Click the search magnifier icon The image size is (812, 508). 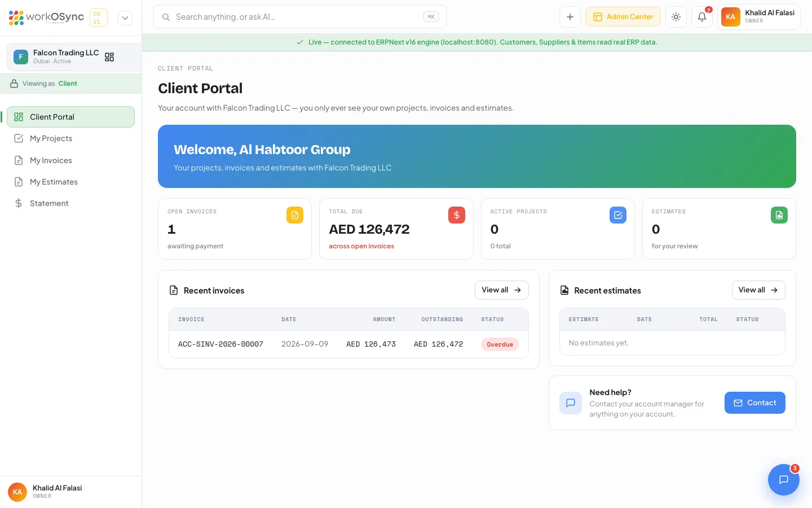[x=166, y=17]
